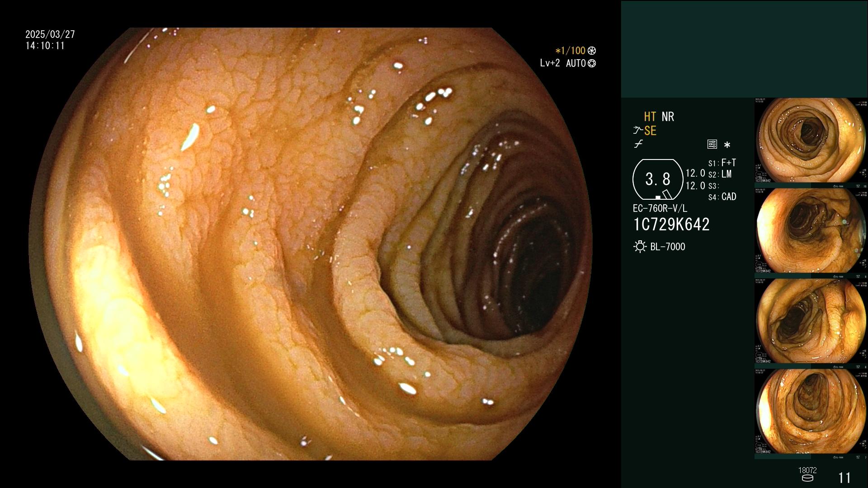The height and width of the screenshot is (488, 868).
Task: Click the scope tip diagram showing 3.8
Action: [657, 179]
